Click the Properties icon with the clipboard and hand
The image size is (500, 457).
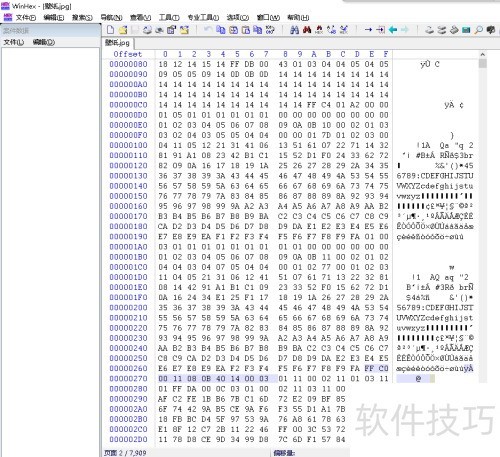(171, 30)
